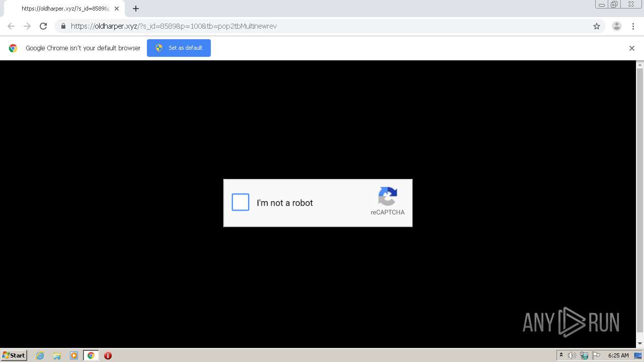This screenshot has width=644, height=362.
Task: Click the Chrome logo in the infobar
Action: tap(13, 48)
